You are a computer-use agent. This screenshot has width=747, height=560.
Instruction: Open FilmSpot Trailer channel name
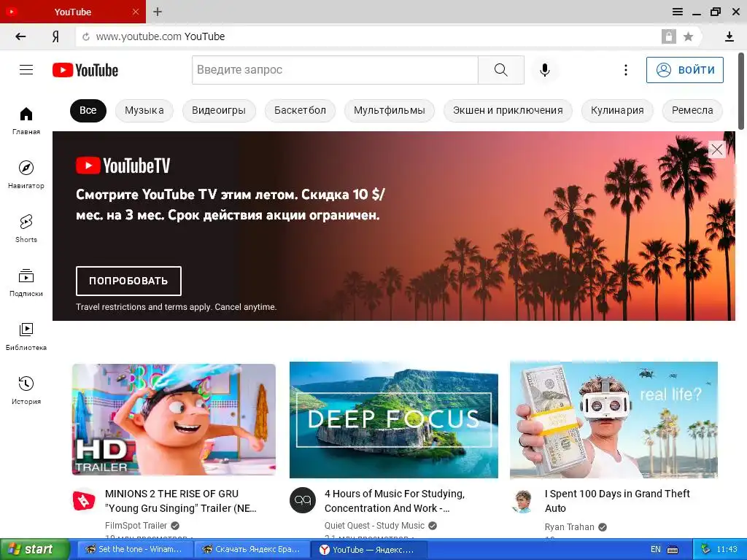[136, 526]
